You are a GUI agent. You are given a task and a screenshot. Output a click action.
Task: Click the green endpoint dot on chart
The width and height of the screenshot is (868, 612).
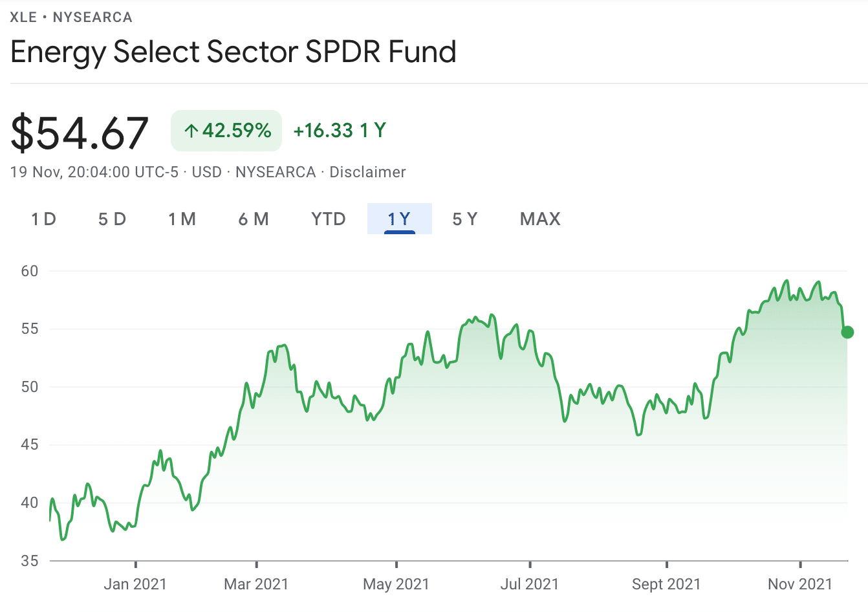tap(847, 332)
